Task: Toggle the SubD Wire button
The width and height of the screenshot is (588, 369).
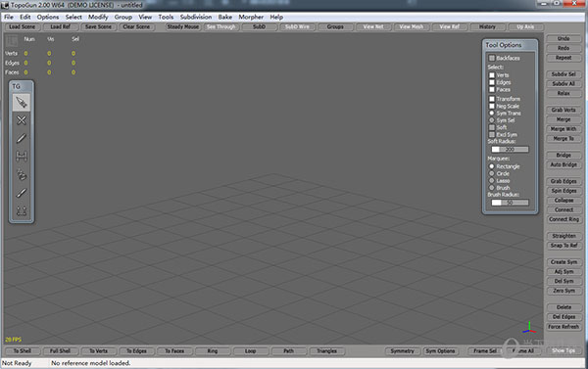Action: coord(297,27)
